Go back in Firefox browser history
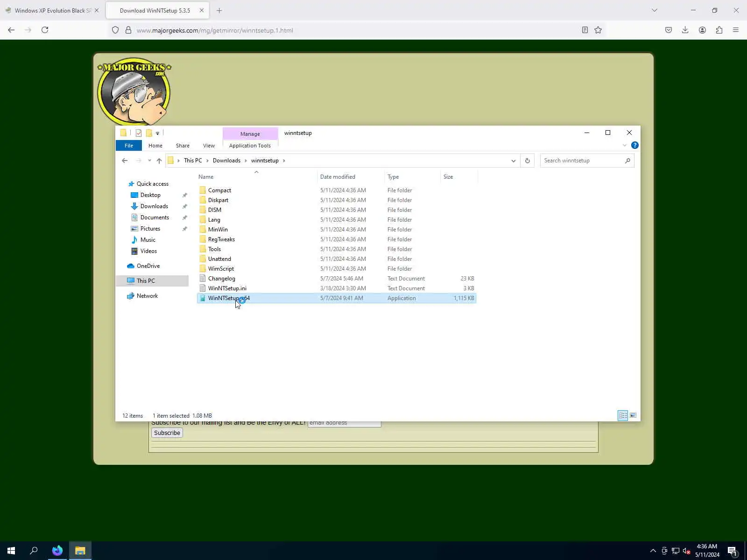Screen dimensions: 747x560 [11, 30]
